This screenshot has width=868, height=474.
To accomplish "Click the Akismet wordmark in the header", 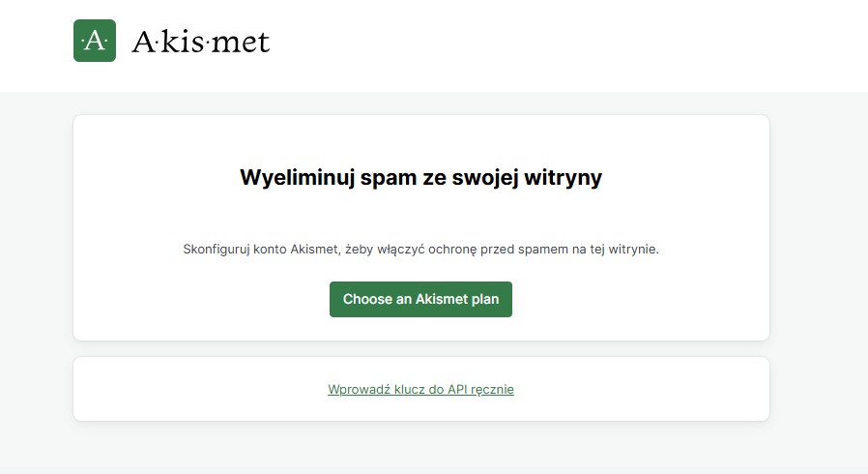I will [x=200, y=42].
